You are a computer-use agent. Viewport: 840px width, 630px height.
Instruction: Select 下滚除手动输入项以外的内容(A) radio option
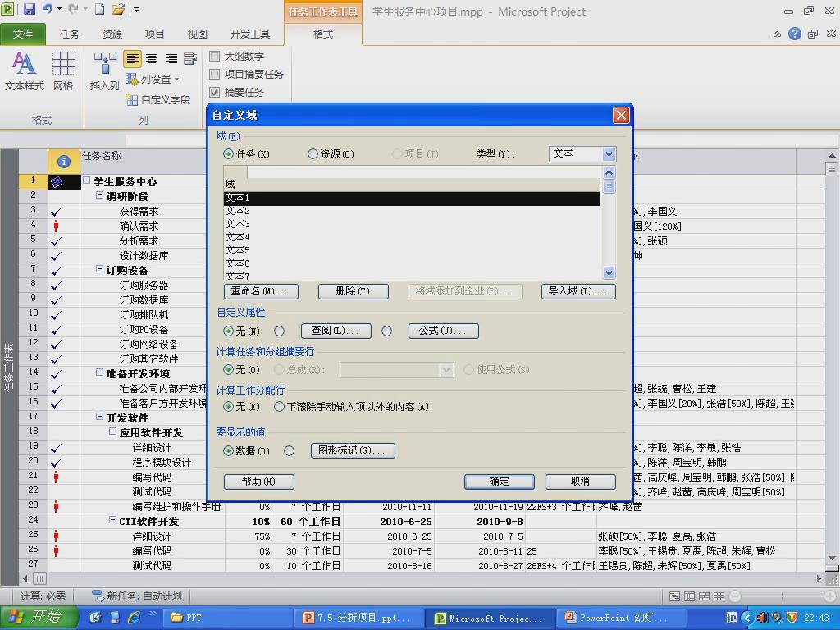pyautogui.click(x=279, y=407)
